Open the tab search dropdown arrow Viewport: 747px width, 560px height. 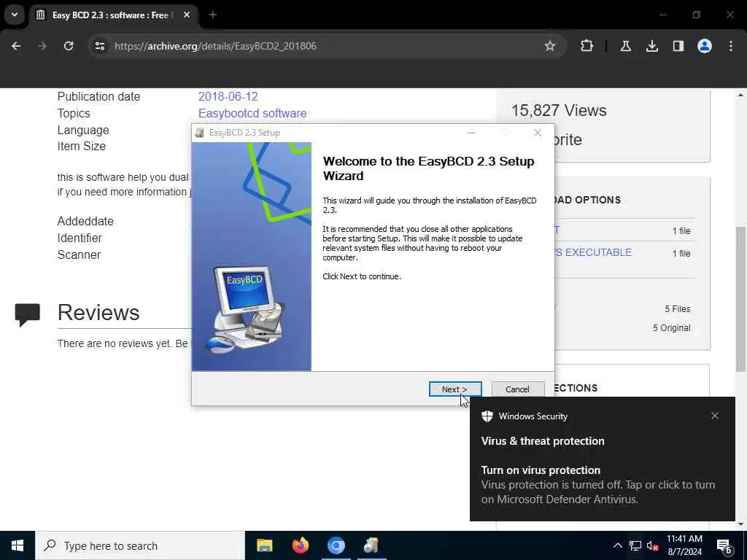(x=15, y=15)
